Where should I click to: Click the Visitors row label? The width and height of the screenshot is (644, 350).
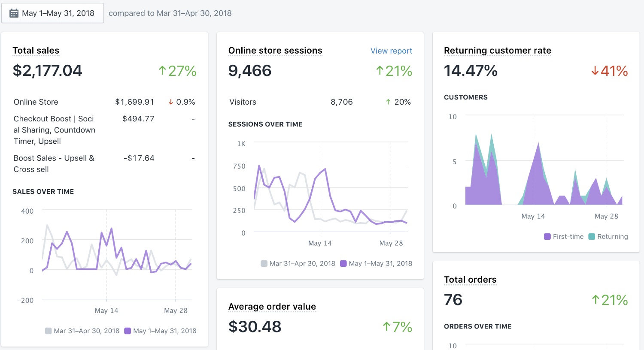[243, 102]
